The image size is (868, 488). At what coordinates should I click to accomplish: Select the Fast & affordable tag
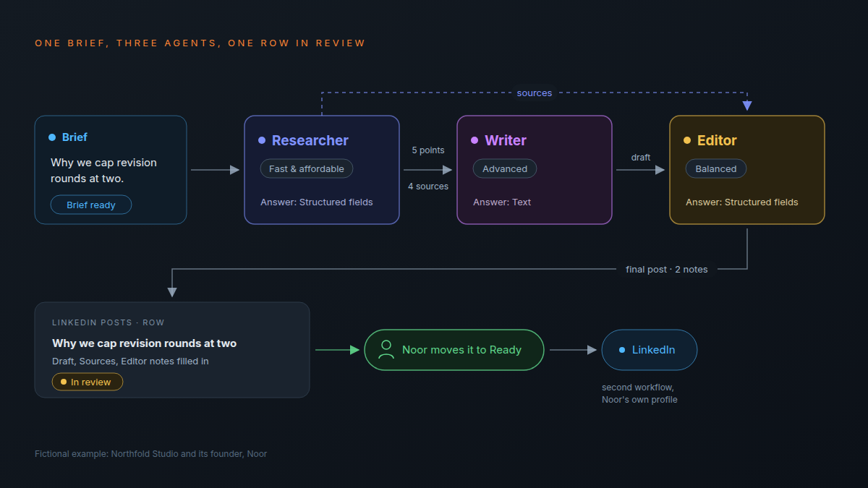pos(307,168)
